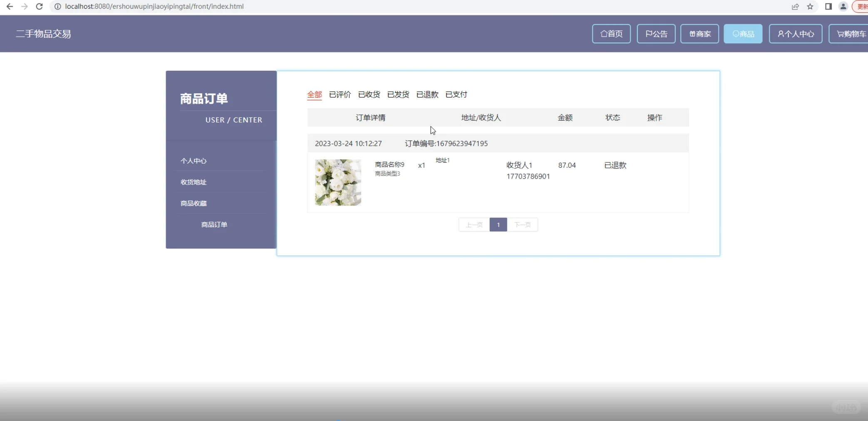Bookmark the page using the star icon

pyautogui.click(x=810, y=7)
